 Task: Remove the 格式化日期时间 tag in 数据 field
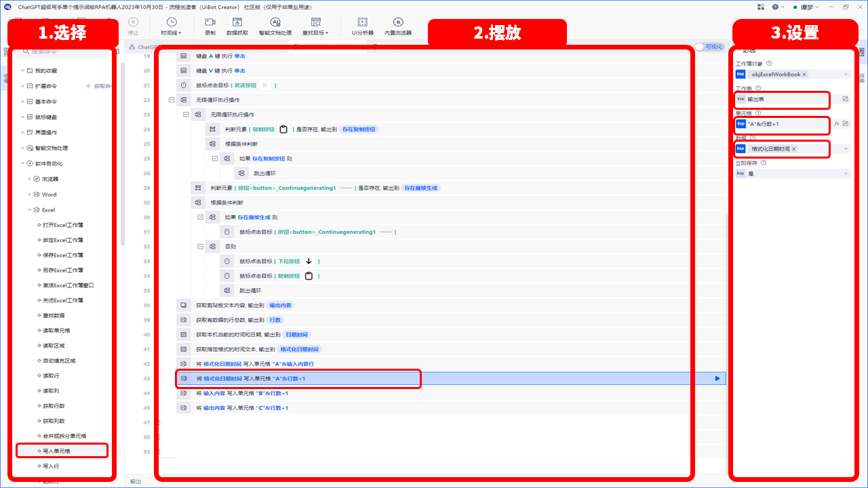(794, 149)
